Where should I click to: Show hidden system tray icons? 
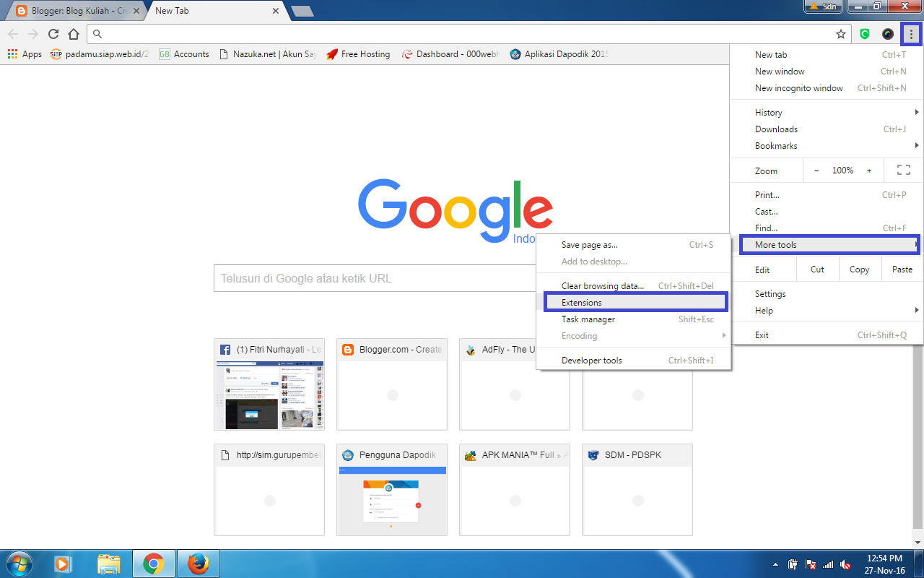pyautogui.click(x=775, y=564)
